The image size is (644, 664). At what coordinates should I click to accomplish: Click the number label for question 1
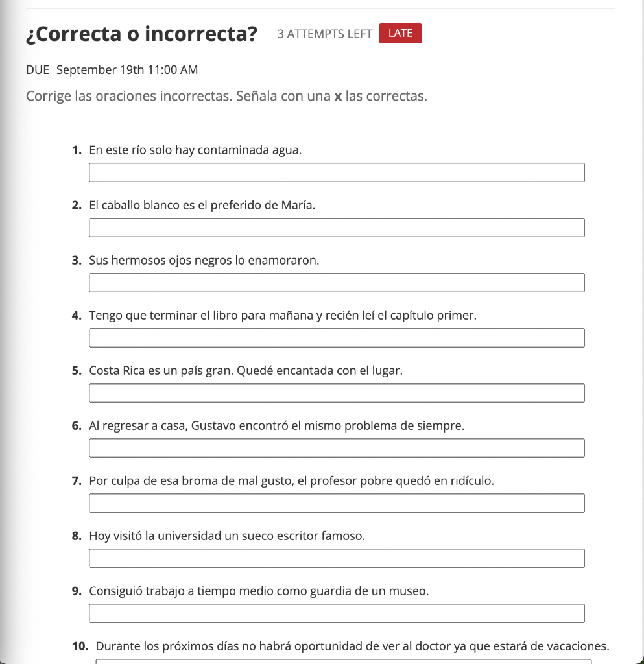(77, 150)
